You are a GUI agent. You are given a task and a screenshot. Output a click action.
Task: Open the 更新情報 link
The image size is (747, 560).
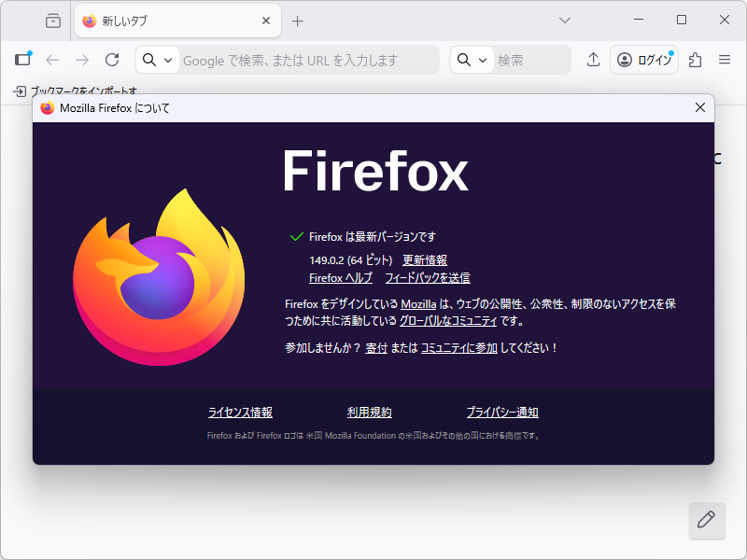click(x=425, y=259)
